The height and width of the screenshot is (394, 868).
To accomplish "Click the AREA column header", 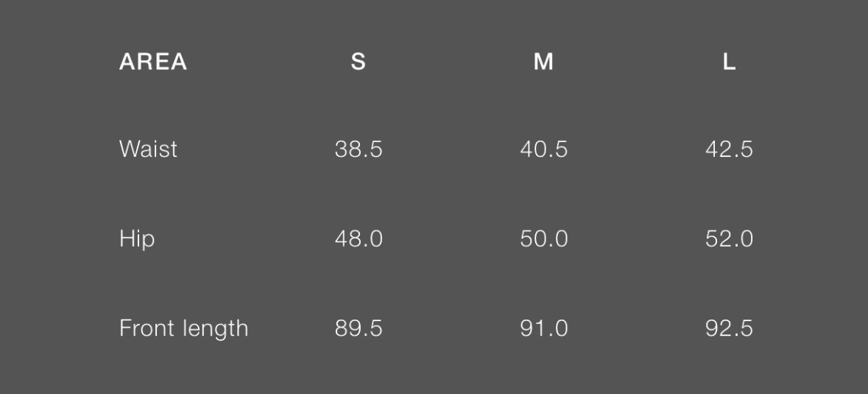I will pyautogui.click(x=153, y=62).
